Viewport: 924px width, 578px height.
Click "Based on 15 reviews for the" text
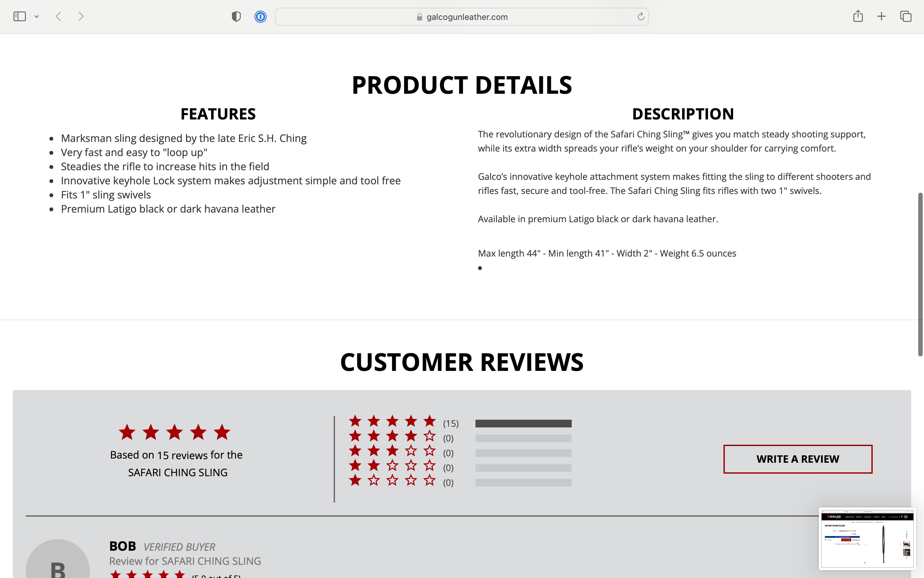[176, 455]
